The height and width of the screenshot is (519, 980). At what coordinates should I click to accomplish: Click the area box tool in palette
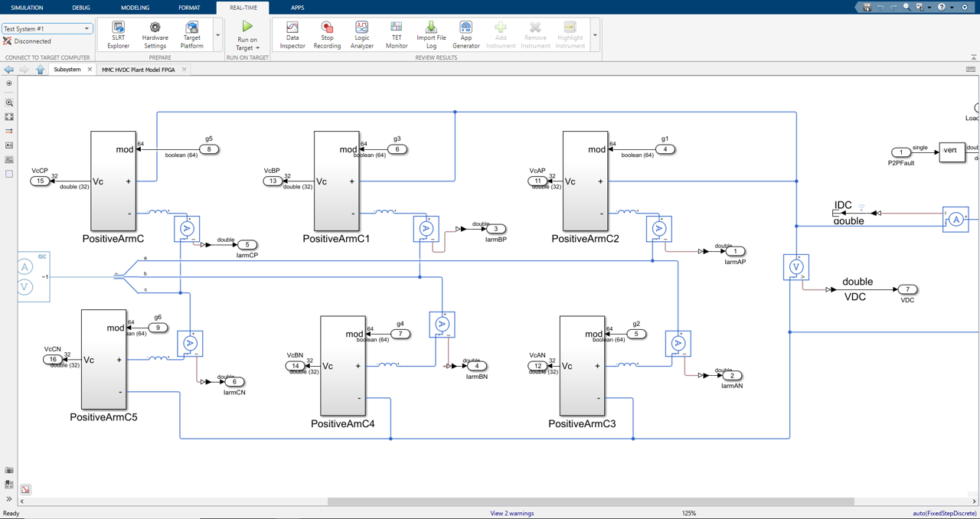coord(9,174)
